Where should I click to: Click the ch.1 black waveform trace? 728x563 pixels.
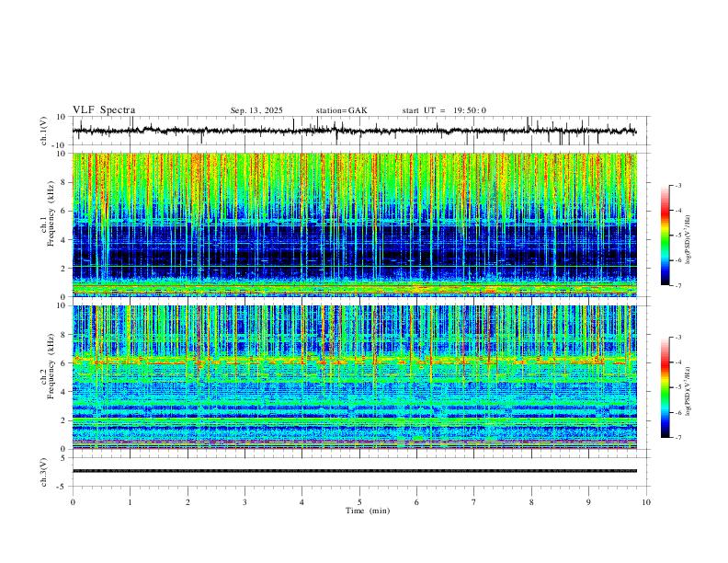pyautogui.click(x=354, y=131)
